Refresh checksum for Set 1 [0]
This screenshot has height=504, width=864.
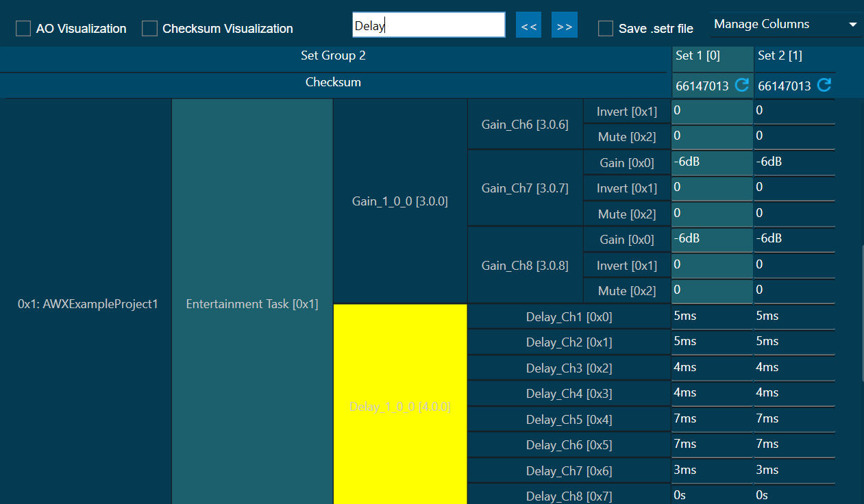[x=741, y=85]
